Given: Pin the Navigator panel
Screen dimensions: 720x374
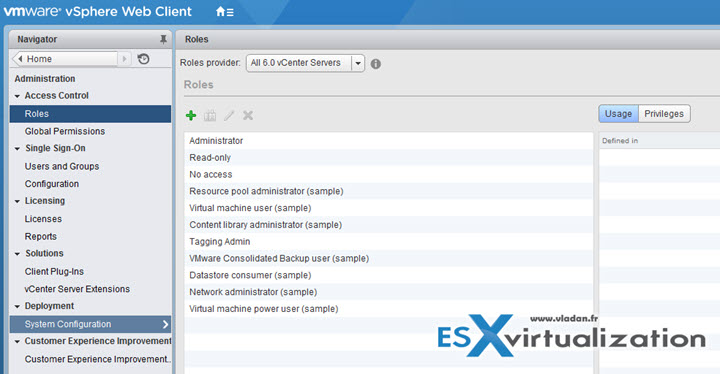Looking at the screenshot, I should pos(163,40).
